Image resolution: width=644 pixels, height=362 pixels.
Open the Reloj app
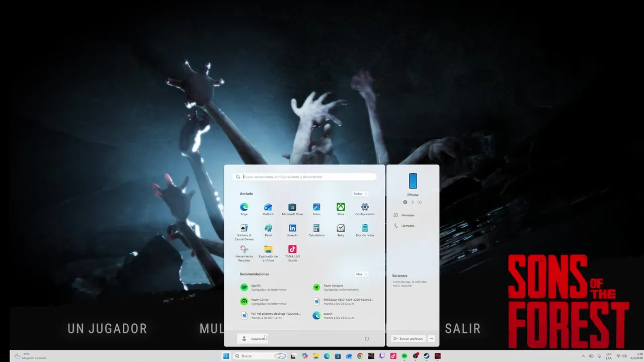coord(341,230)
